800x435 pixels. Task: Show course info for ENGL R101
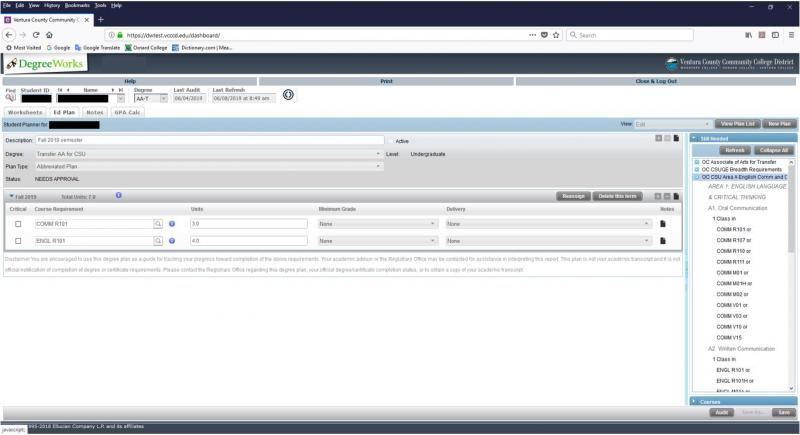tap(172, 241)
